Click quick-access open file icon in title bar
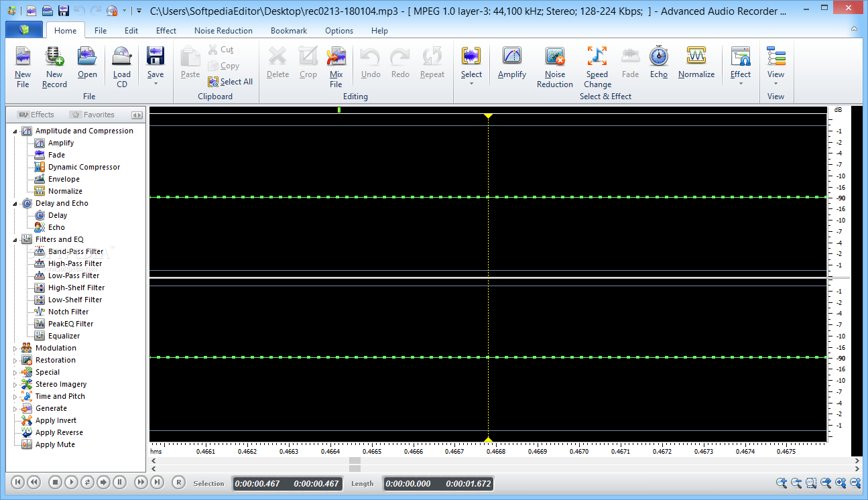This screenshot has height=500, width=868. tap(47, 11)
